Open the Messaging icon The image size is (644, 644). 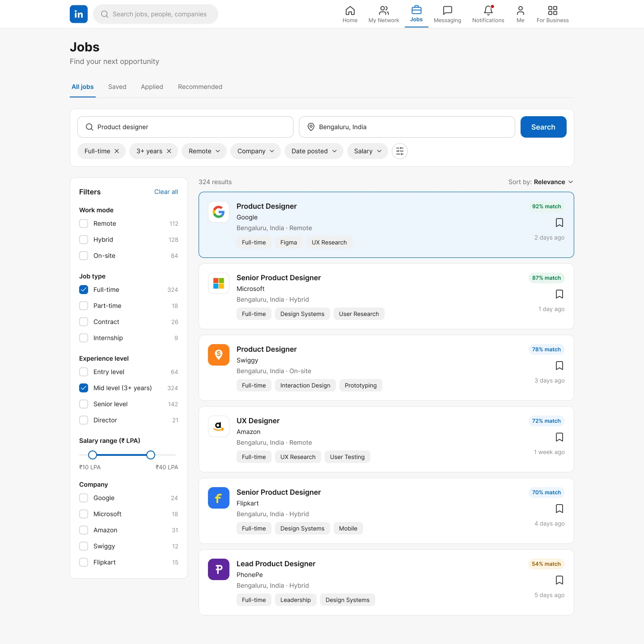448,10
